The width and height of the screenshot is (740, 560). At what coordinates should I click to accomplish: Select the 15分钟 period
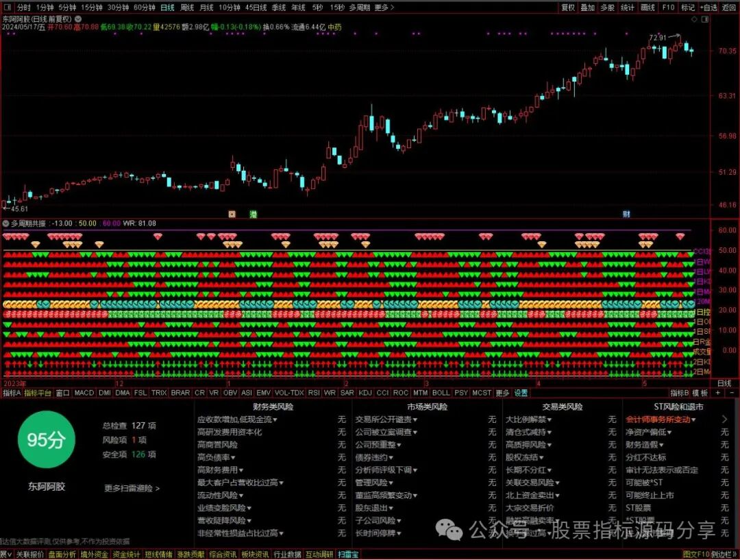[x=92, y=8]
